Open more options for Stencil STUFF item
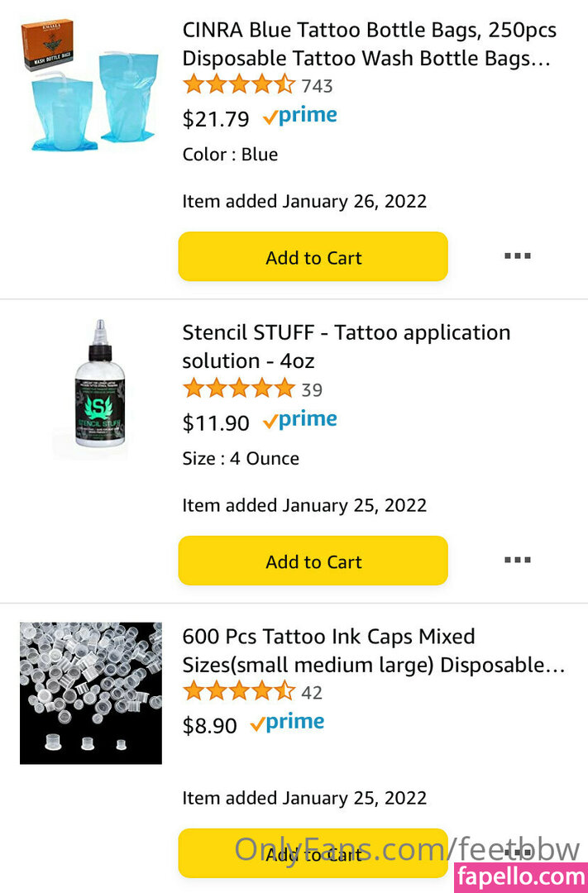This screenshot has width=588, height=893. tap(518, 561)
